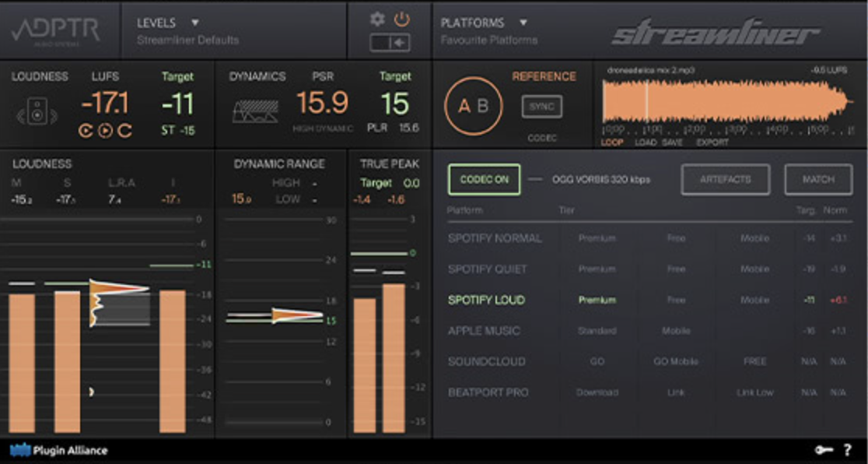The width and height of the screenshot is (868, 464).
Task: Expand the LEVELS dropdown arrow
Action: point(195,23)
